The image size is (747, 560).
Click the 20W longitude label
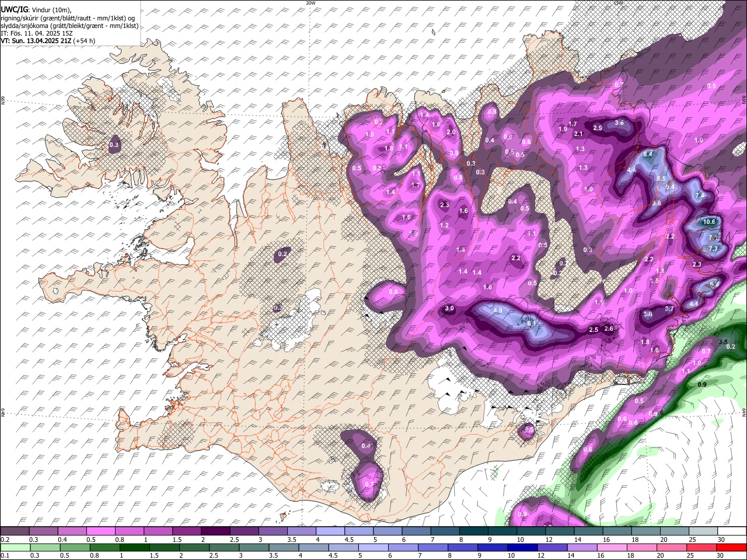(310, 3)
